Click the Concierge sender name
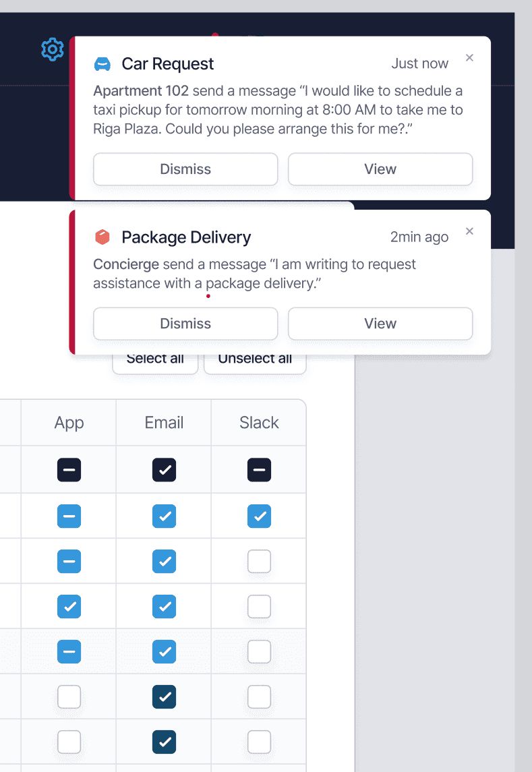 pos(127,264)
